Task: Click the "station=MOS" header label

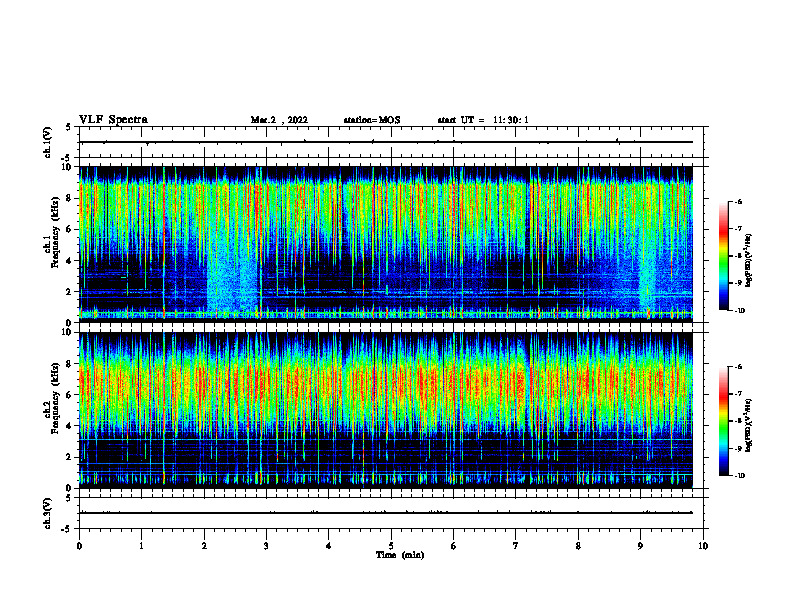Action: coord(372,120)
